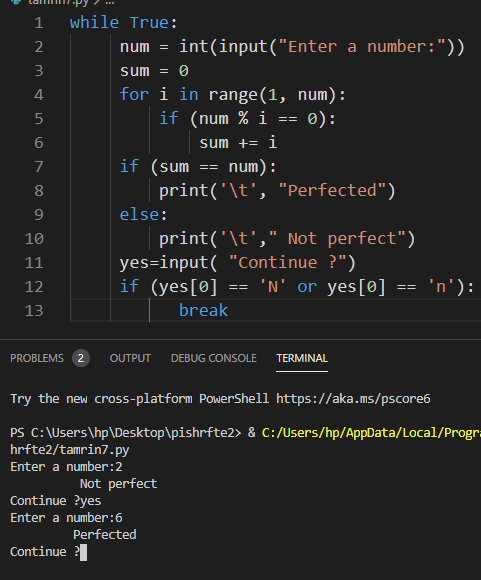This screenshot has height=580, width=481.
Task: Click the 'else:' keyword
Action: (144, 215)
